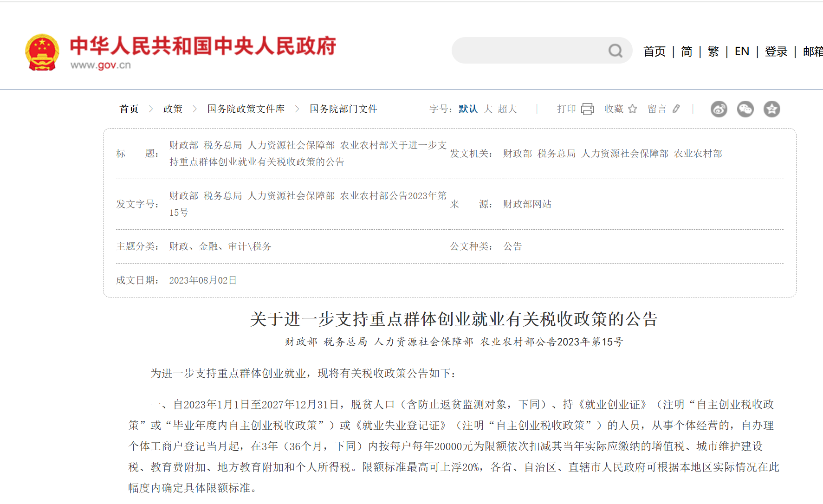Viewport: 823px width, 504px height.
Task: Open 国务院部门文件 breadcrumb link
Action: coord(343,109)
